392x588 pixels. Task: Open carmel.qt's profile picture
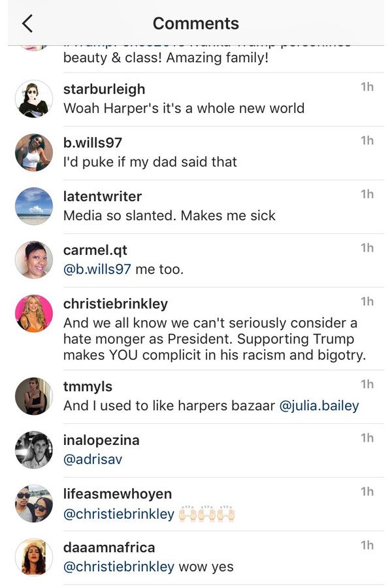(34, 260)
